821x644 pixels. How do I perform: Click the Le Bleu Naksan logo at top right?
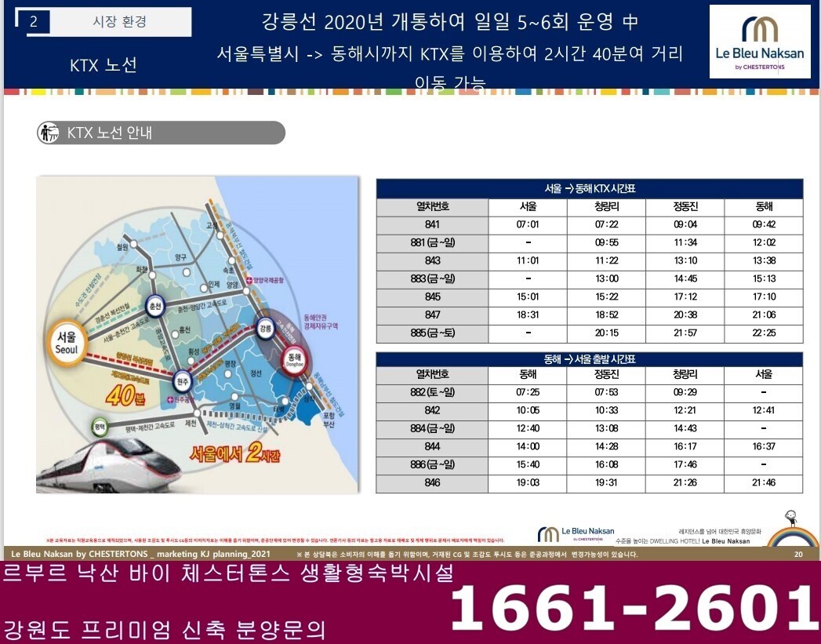pyautogui.click(x=760, y=42)
